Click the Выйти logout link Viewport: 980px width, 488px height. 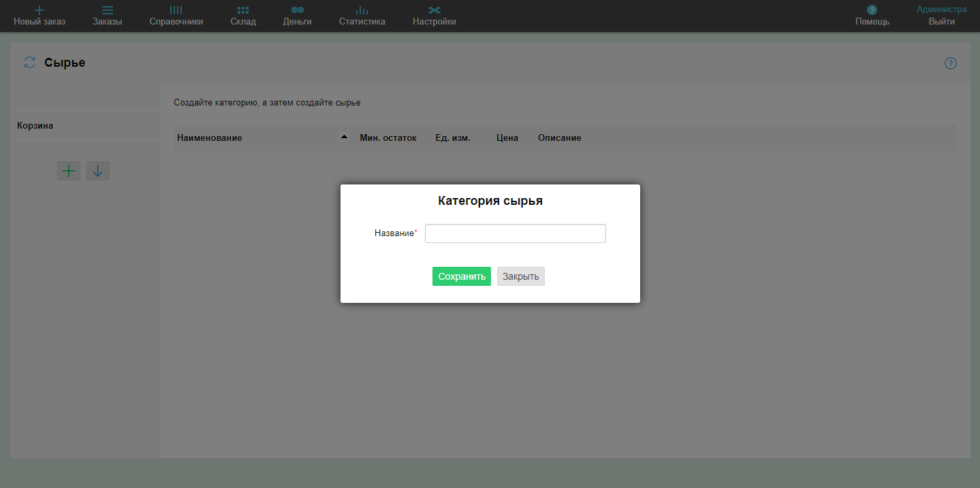point(942,22)
